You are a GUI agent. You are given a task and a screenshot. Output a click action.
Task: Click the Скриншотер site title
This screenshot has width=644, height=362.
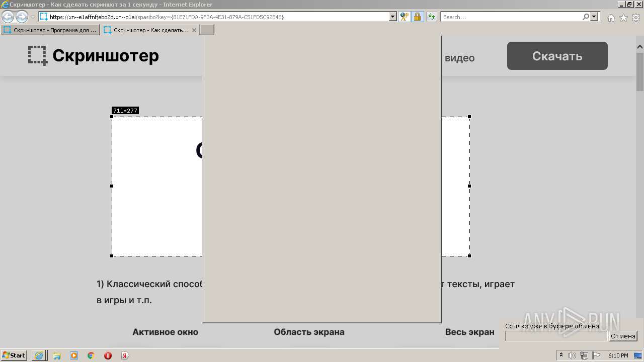pos(106,56)
